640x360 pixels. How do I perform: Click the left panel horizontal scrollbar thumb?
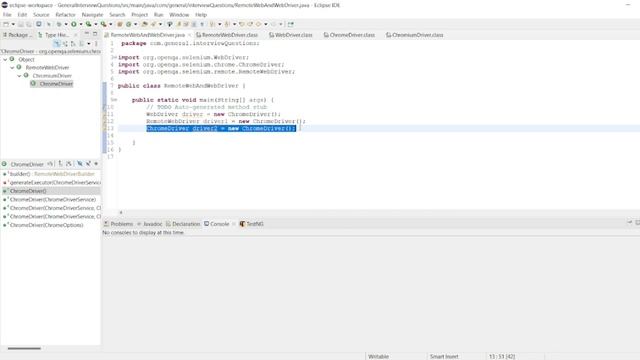pyautogui.click(x=24, y=349)
